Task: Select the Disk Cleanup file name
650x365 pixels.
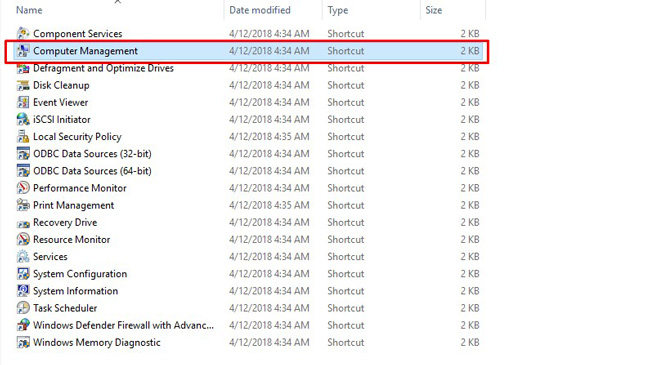Action: [61, 85]
